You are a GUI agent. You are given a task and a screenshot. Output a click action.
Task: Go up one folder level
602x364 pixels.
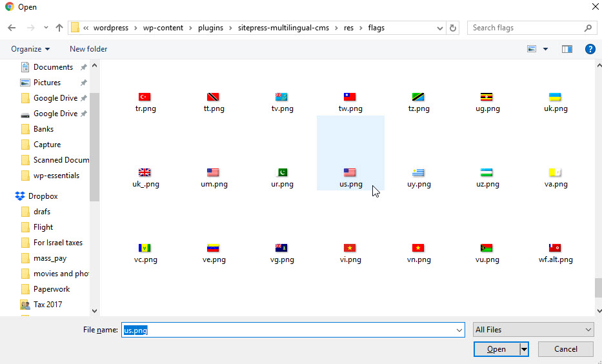[x=59, y=28]
